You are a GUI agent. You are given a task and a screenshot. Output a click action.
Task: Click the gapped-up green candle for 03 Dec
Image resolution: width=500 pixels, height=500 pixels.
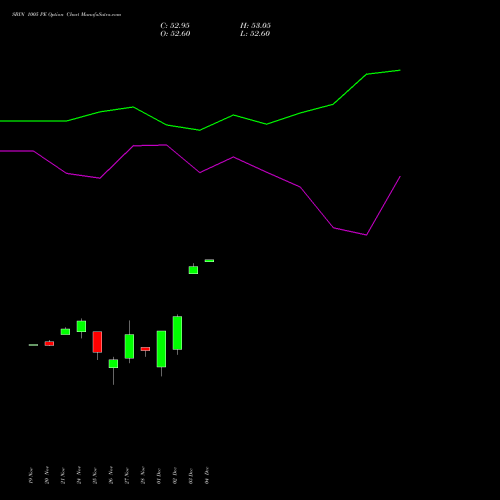pos(193,270)
